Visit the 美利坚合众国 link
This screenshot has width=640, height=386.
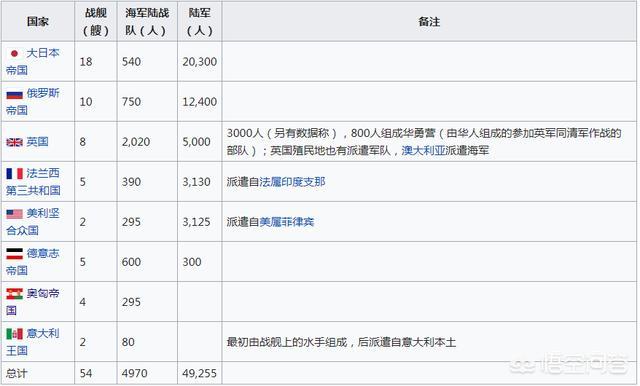(x=33, y=222)
